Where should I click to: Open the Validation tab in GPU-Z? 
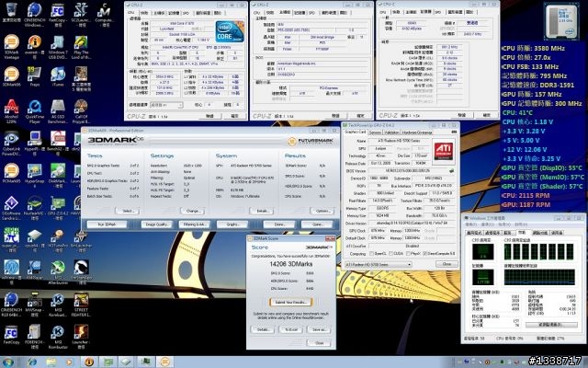(x=392, y=132)
